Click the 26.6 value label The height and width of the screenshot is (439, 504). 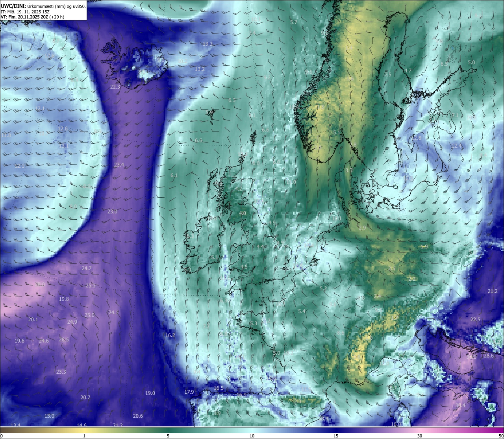(488, 356)
